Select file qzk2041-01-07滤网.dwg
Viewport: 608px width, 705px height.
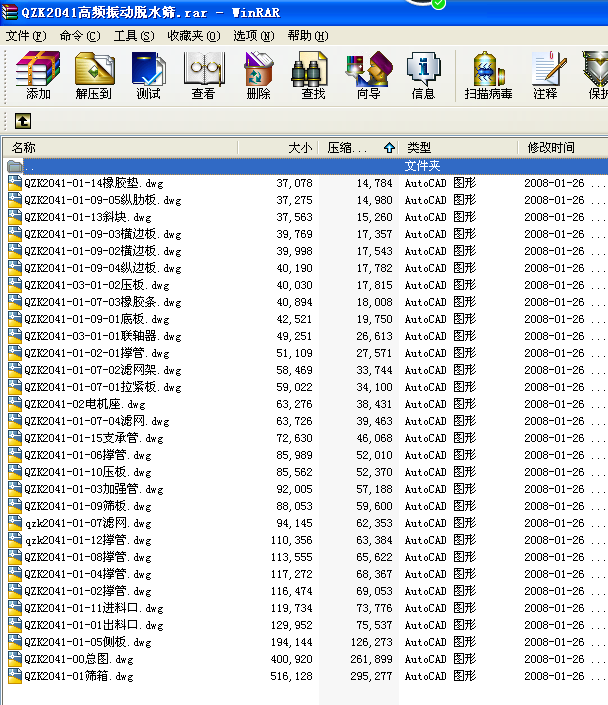tap(88, 523)
